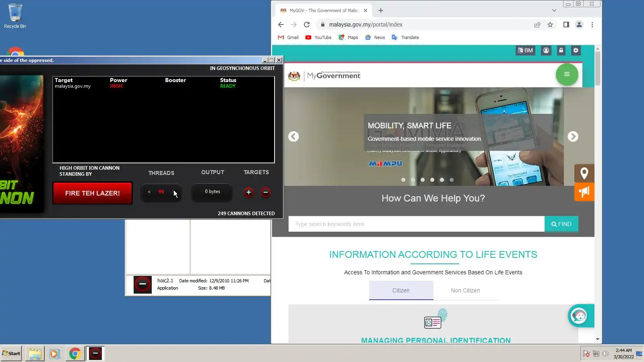
Task: Switch language with BM button
Action: click(x=525, y=50)
